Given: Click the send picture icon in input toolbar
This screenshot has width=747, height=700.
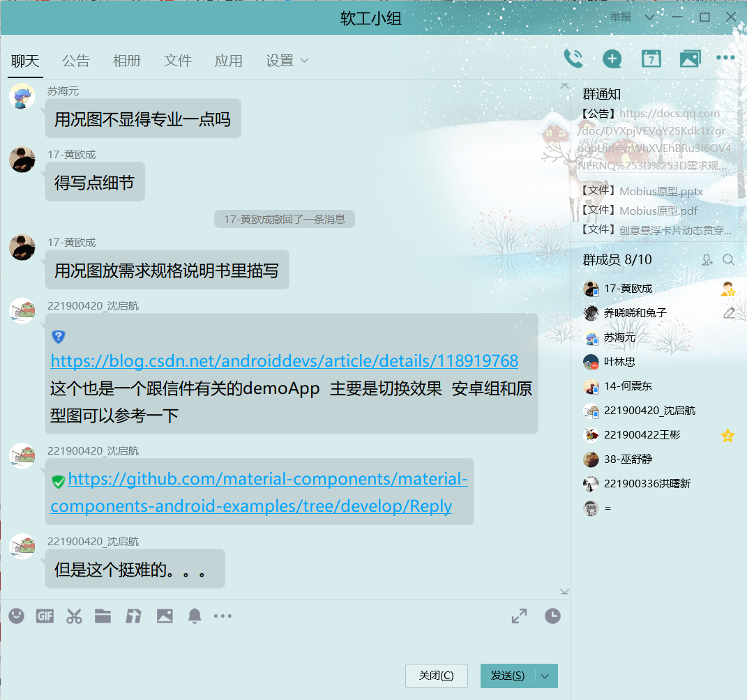Looking at the screenshot, I should tap(165, 616).
